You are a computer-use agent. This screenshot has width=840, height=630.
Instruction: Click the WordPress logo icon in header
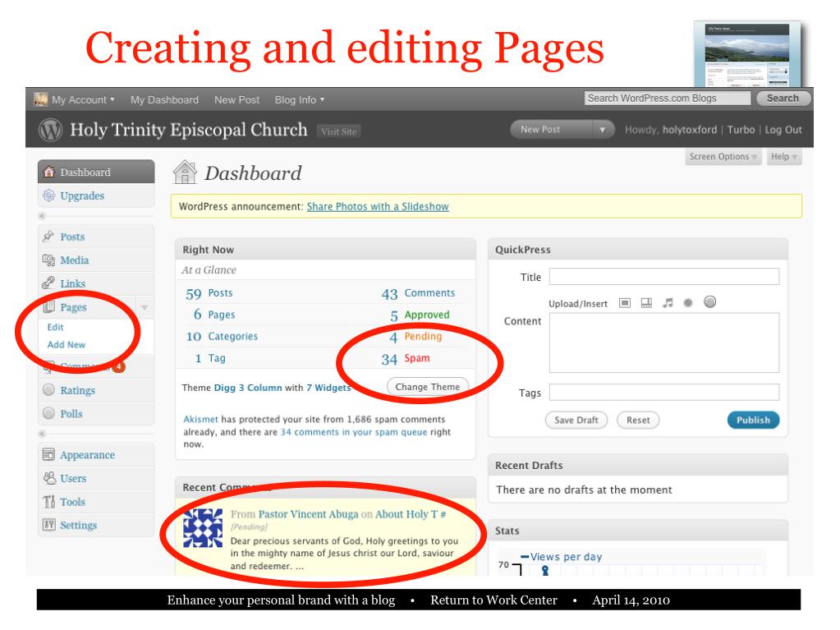pos(50,130)
